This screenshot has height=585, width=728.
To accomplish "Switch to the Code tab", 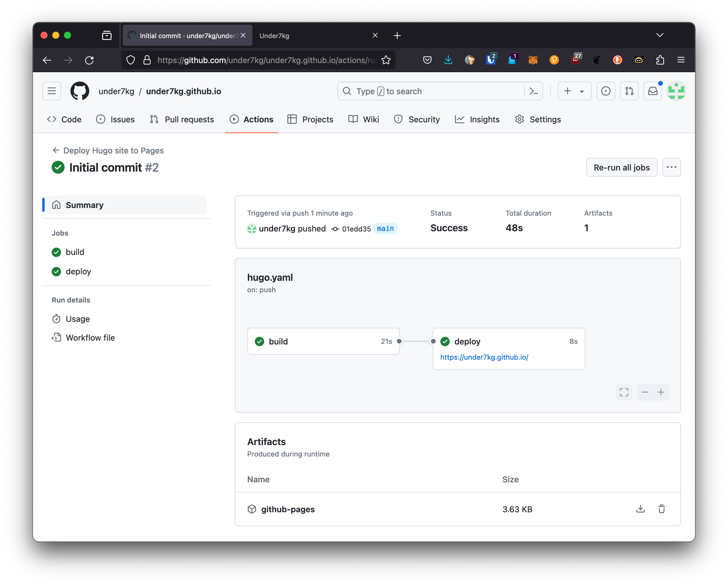I will (x=65, y=119).
